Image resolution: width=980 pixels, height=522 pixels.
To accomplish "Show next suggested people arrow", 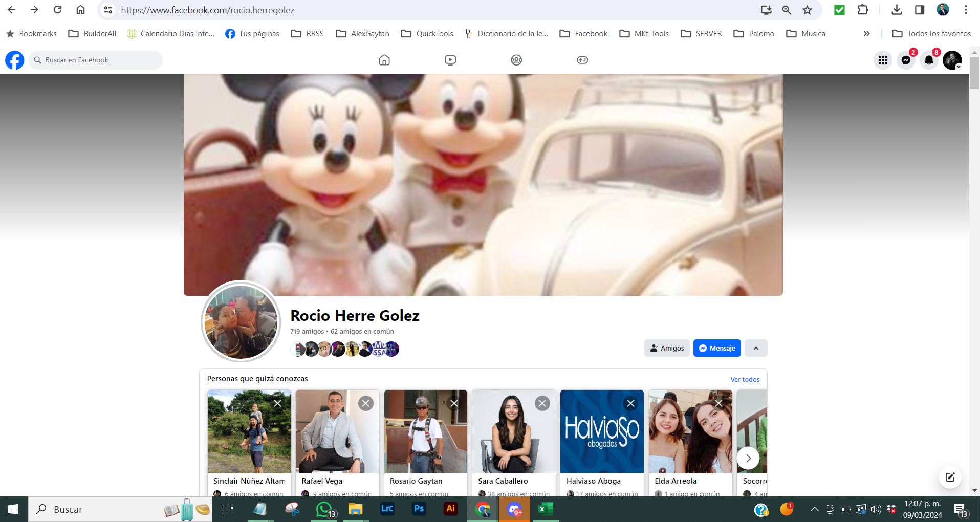I will coord(748,458).
